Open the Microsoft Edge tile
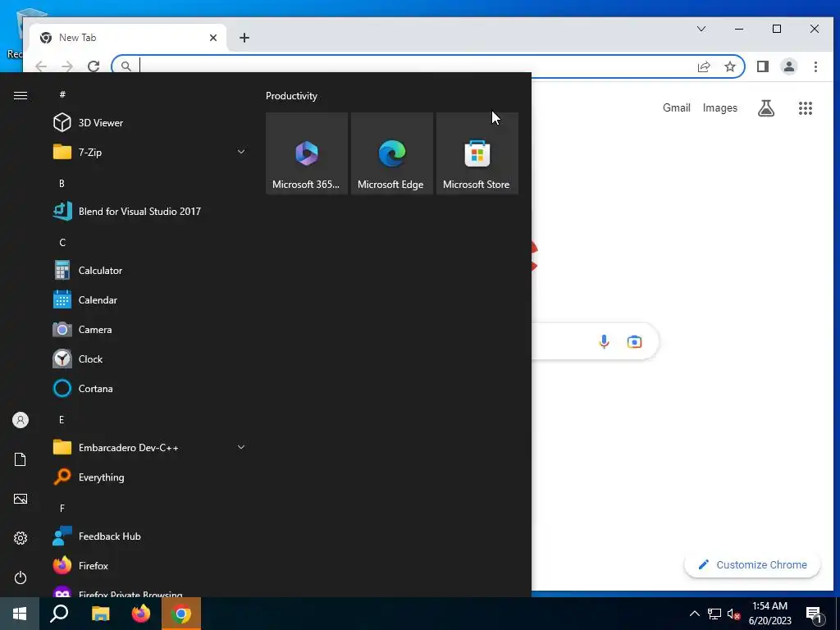Viewport: 840px width, 630px height. [x=392, y=153]
